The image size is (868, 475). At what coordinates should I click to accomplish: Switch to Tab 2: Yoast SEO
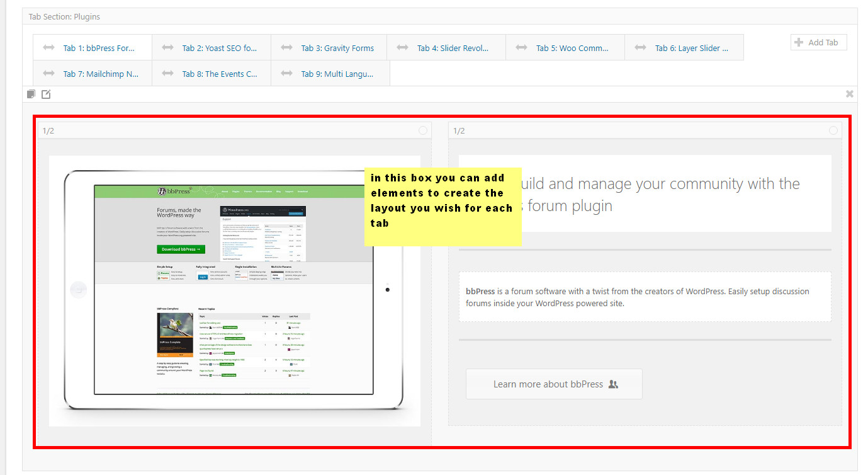pyautogui.click(x=211, y=48)
